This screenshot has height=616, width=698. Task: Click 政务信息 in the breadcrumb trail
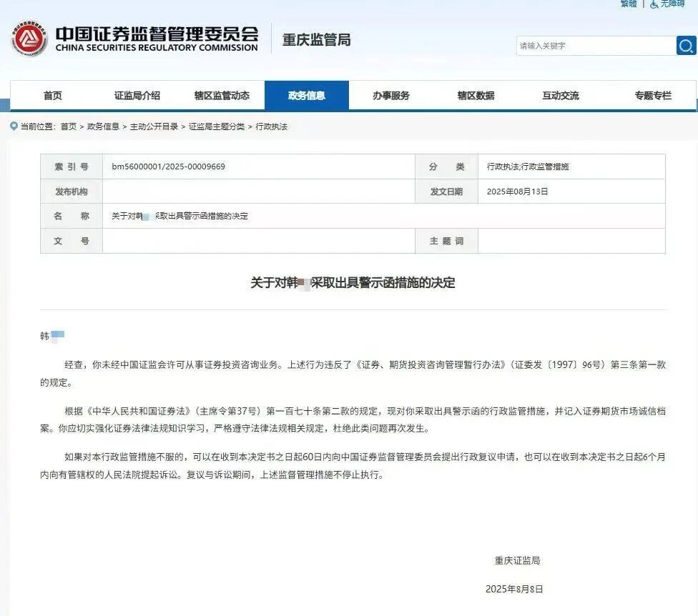103,126
